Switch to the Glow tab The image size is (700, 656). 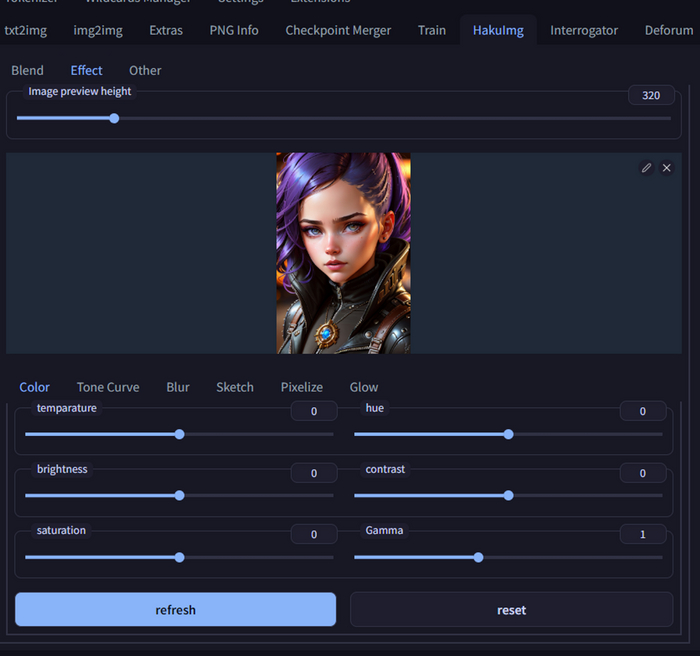[x=364, y=387]
